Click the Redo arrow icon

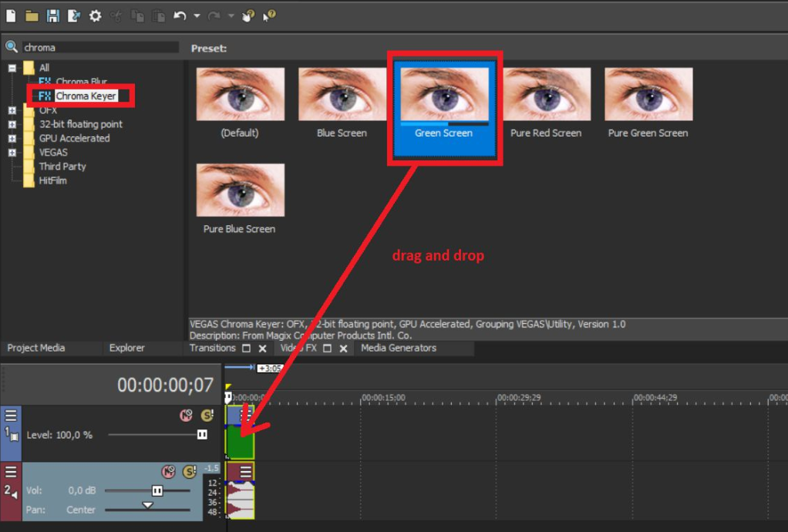tap(214, 15)
